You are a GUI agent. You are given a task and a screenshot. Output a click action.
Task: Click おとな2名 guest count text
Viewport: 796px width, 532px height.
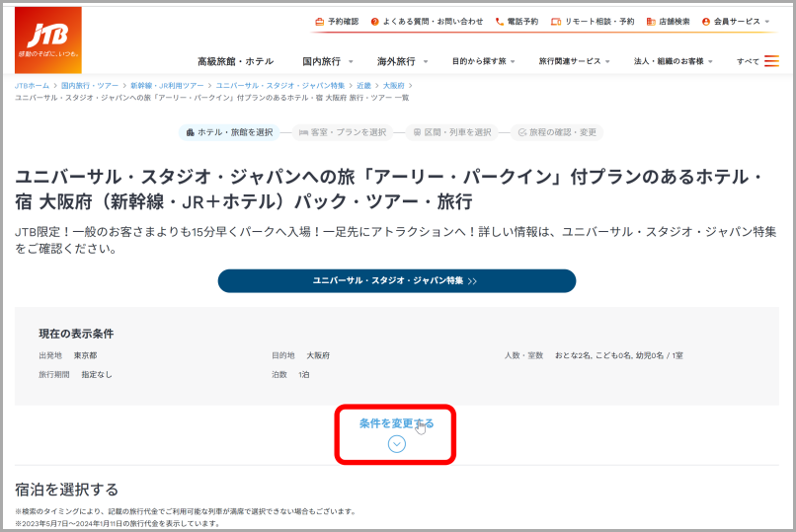pos(573,355)
